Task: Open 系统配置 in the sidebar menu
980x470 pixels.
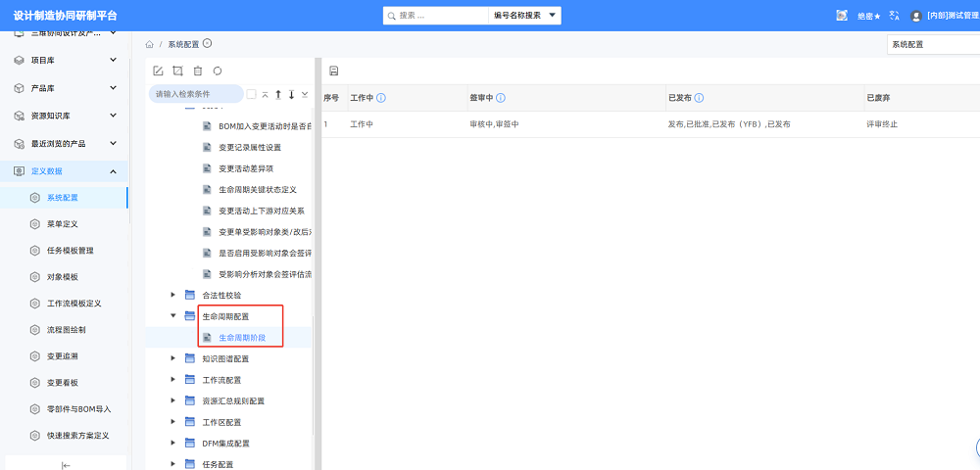Action: coord(63,198)
